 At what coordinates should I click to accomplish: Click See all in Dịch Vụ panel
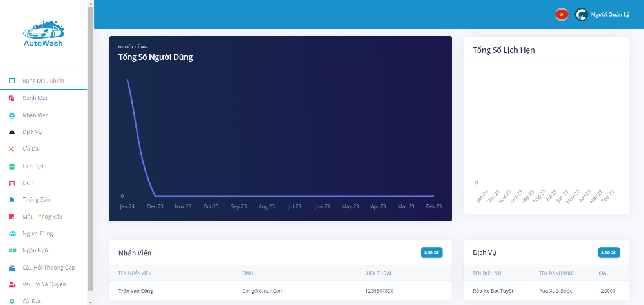[x=609, y=253]
